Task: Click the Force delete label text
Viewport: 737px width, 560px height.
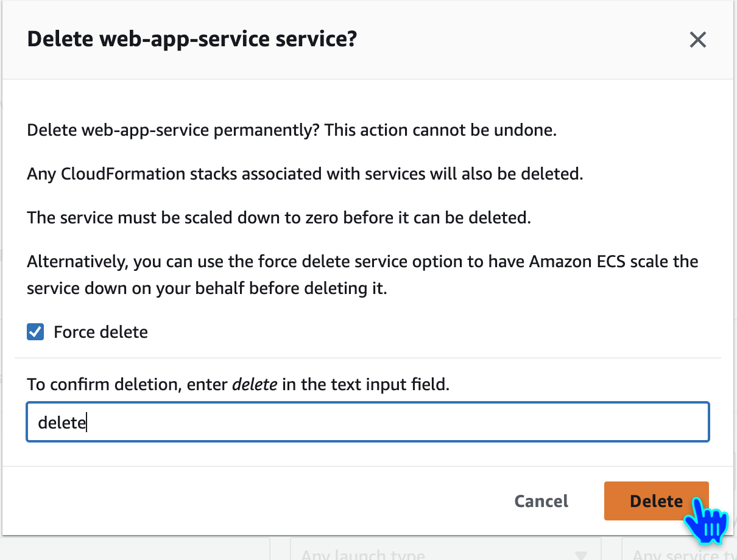Action: pyautogui.click(x=100, y=332)
